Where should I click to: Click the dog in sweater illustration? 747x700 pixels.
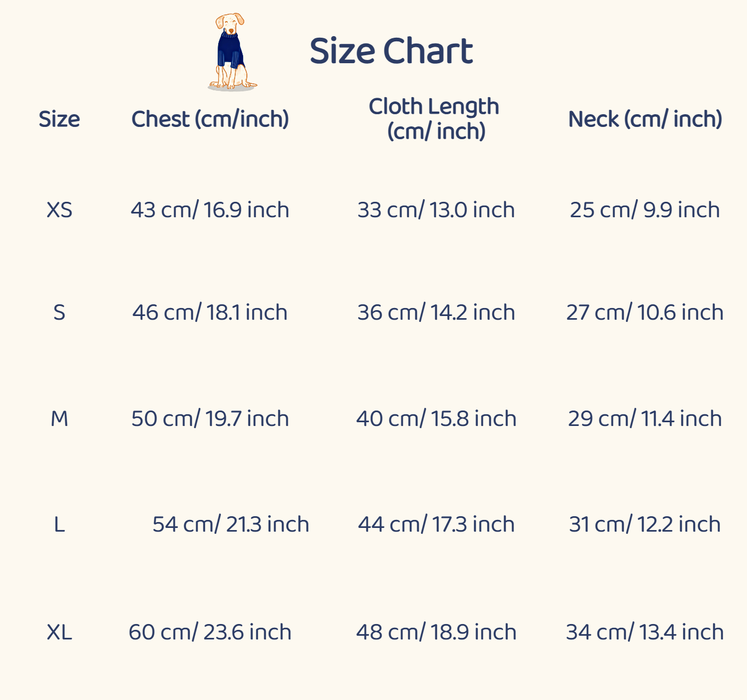coord(231,52)
